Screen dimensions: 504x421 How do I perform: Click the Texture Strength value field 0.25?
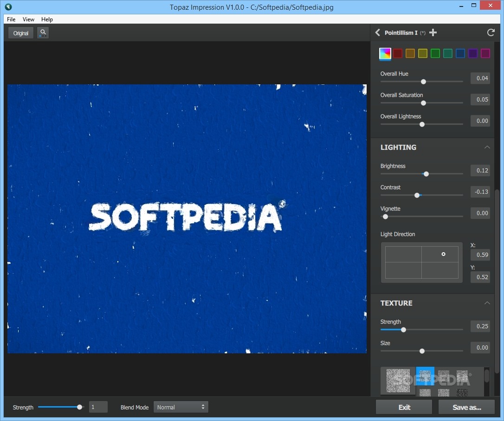pos(480,326)
